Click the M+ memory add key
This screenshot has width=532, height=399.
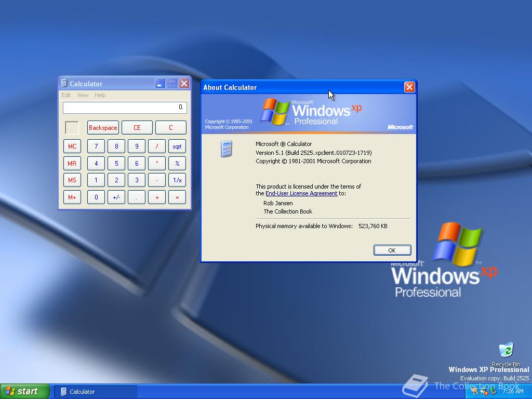coord(72,197)
